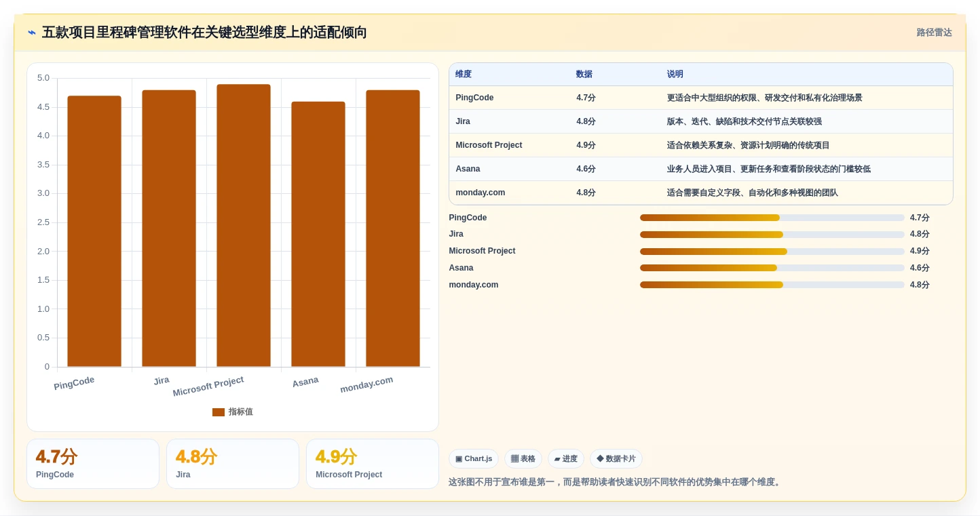Click the 表格 tag chip

pos(523,459)
